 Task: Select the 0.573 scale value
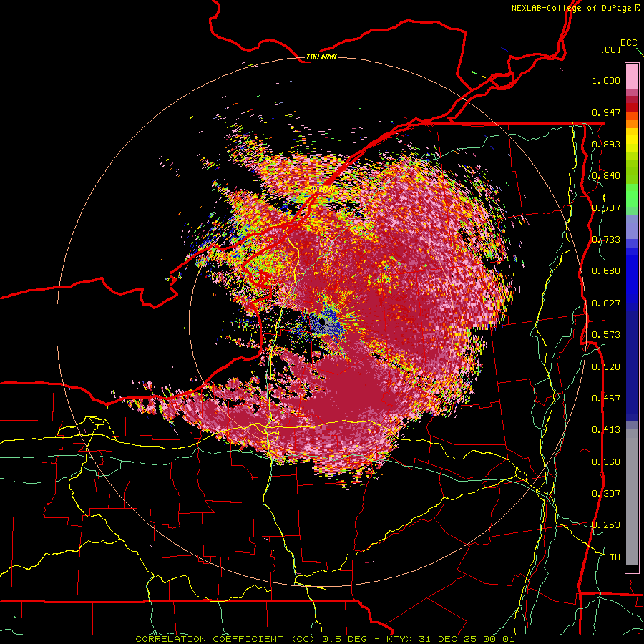click(x=606, y=335)
